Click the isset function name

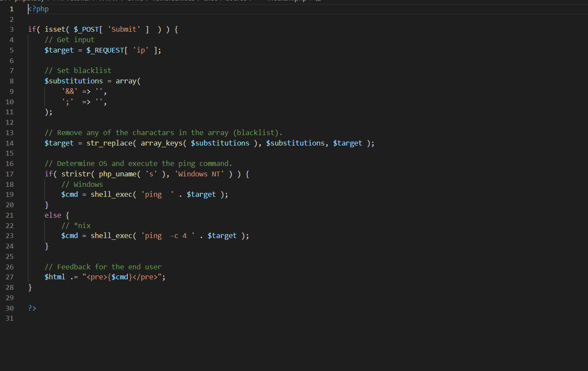55,30
